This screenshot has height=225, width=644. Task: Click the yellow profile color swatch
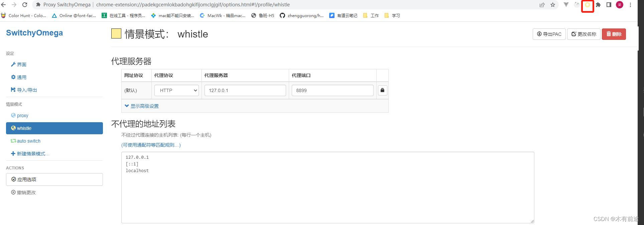click(116, 33)
